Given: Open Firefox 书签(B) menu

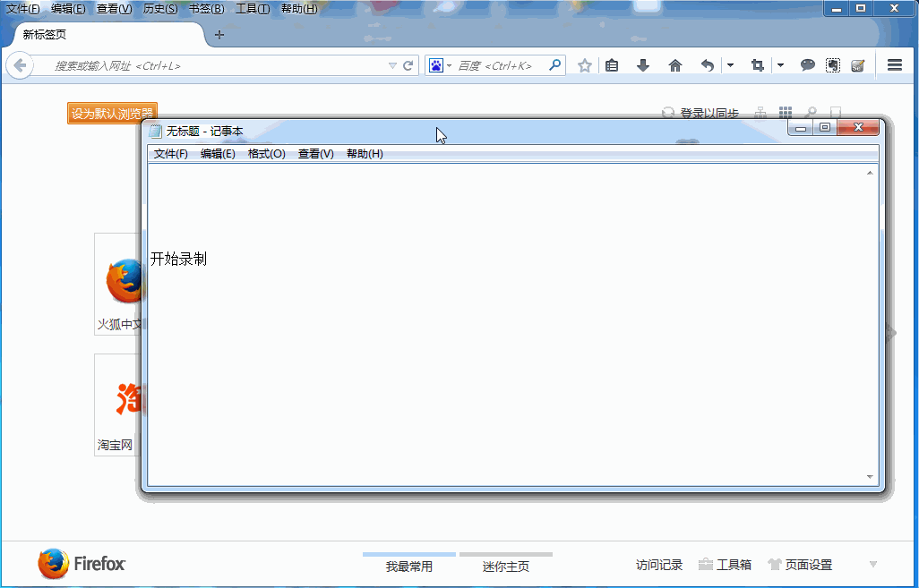Looking at the screenshot, I should click(206, 9).
